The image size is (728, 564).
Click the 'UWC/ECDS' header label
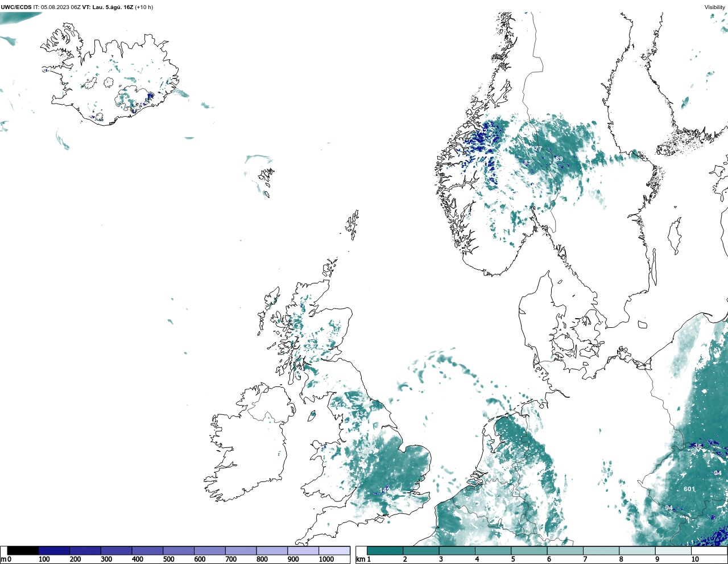tap(16, 7)
